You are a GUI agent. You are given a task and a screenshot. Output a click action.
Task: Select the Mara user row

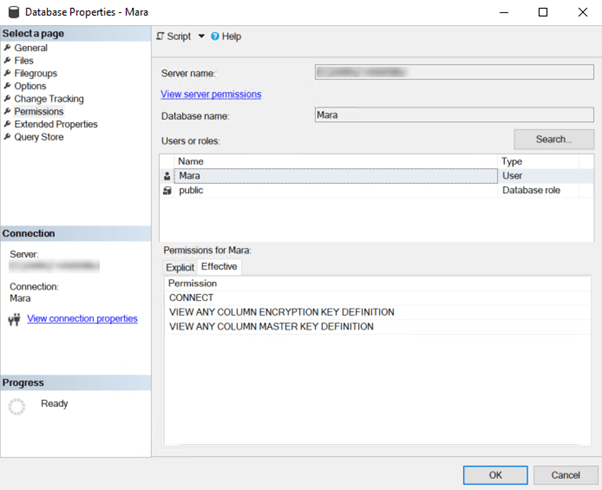coord(377,176)
